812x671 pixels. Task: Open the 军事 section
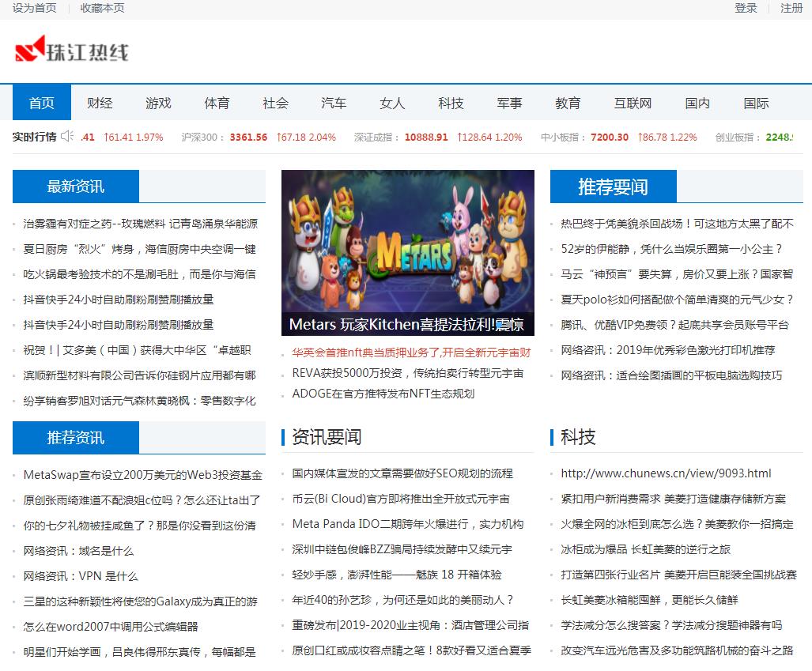point(509,103)
